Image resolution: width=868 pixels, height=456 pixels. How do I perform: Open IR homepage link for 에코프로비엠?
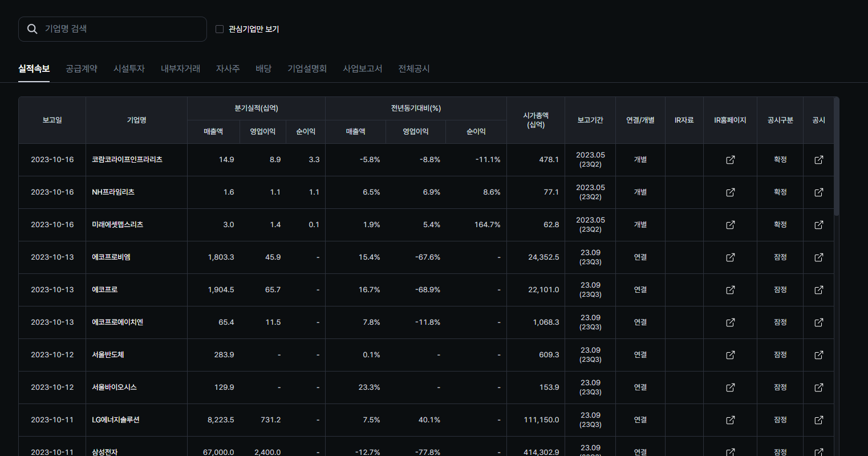click(x=730, y=257)
